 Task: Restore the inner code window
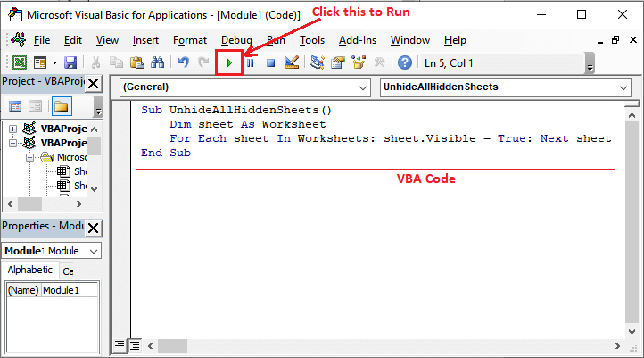pos(615,40)
